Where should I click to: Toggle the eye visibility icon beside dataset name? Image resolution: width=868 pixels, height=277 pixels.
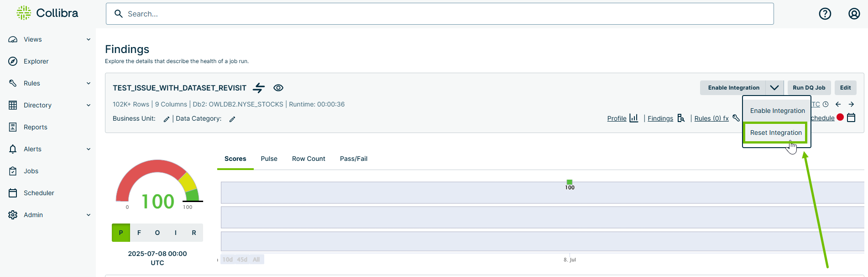pyautogui.click(x=278, y=88)
